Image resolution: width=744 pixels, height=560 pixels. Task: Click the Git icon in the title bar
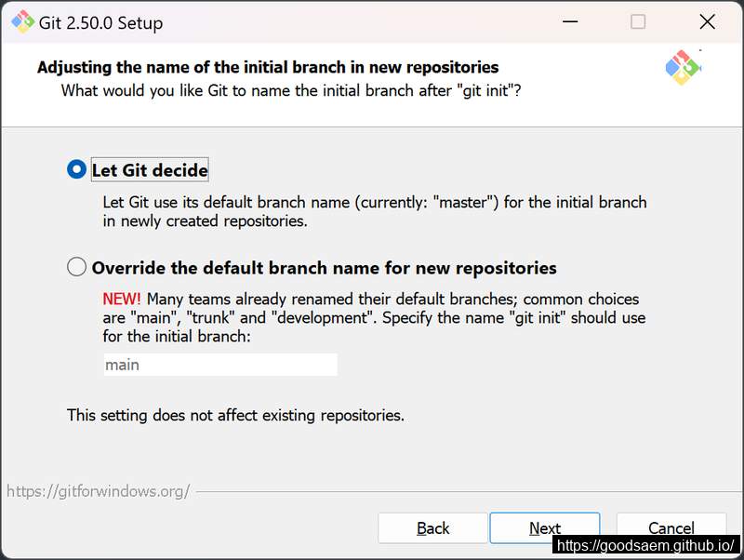22,21
